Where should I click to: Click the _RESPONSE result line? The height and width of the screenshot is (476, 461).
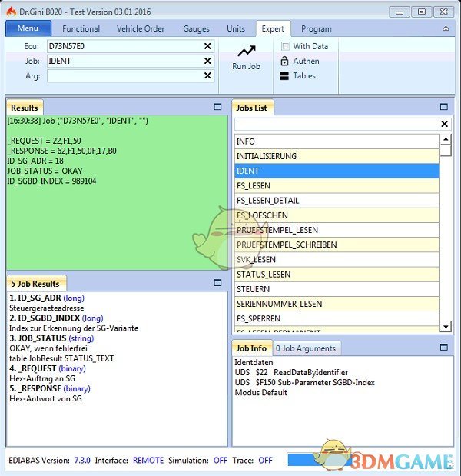pyautogui.click(x=62, y=151)
